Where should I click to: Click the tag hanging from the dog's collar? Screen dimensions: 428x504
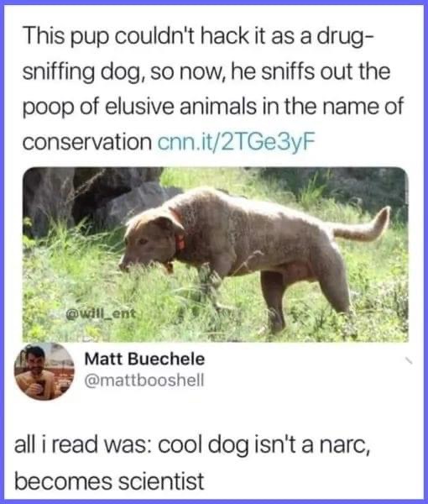tap(168, 267)
